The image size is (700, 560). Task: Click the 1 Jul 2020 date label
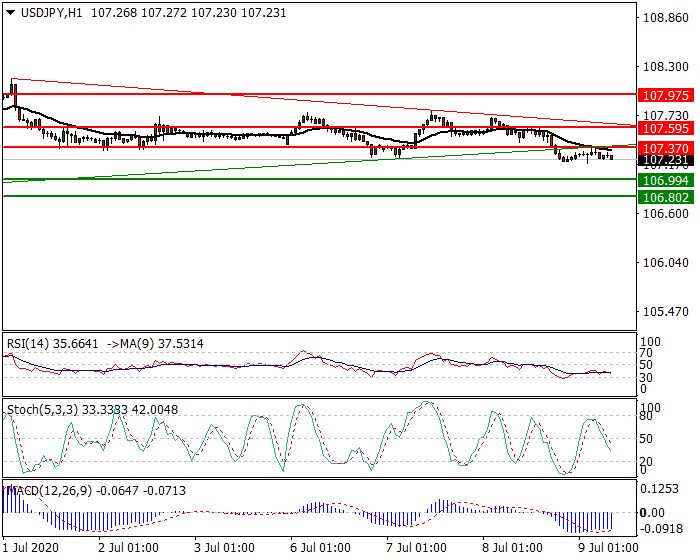point(33,548)
